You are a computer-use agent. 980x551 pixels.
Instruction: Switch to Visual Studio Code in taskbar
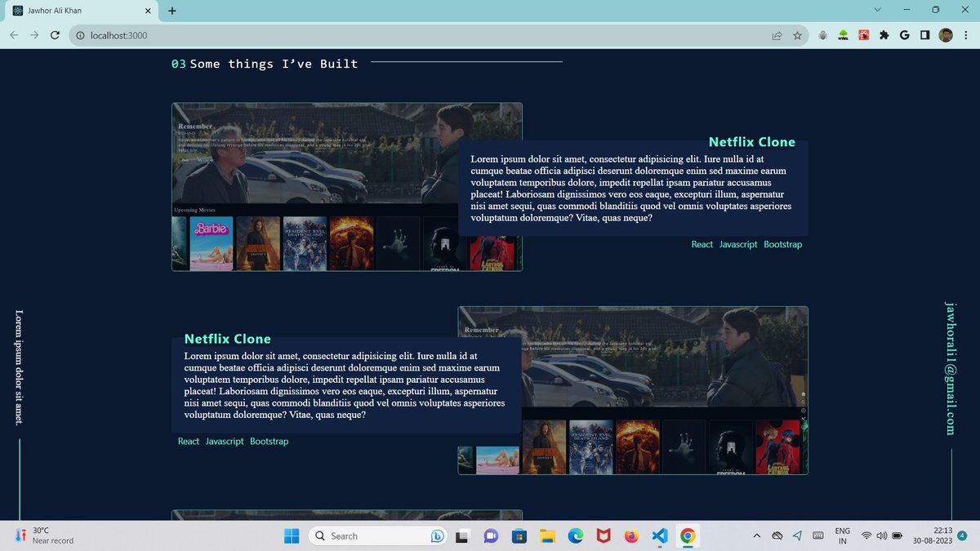(660, 536)
